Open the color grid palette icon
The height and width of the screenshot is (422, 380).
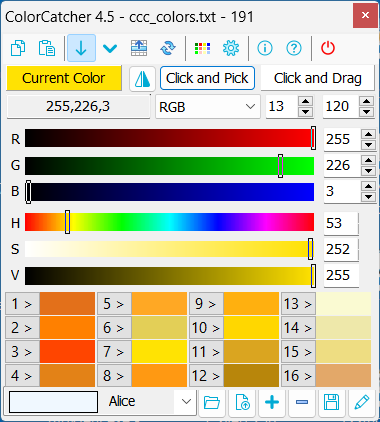(202, 48)
